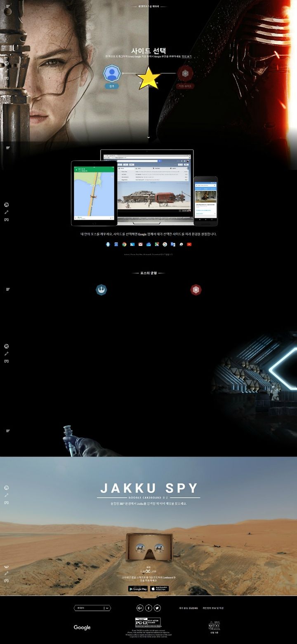297x644 pixels.
Task: Select the red First Order emblem
Action: click(196, 290)
